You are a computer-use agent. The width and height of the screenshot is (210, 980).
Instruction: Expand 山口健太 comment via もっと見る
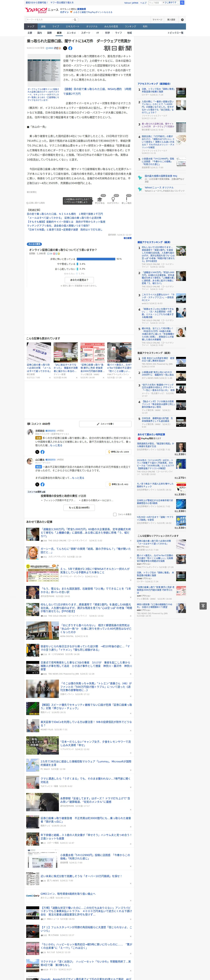78,478
